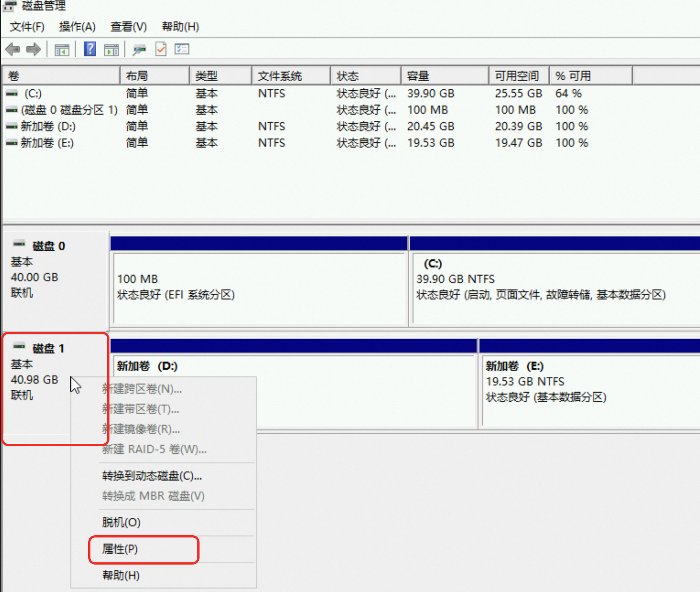Click drive icon beside 新加卷 (E:) row
The height and width of the screenshot is (592, 700).
click(12, 143)
